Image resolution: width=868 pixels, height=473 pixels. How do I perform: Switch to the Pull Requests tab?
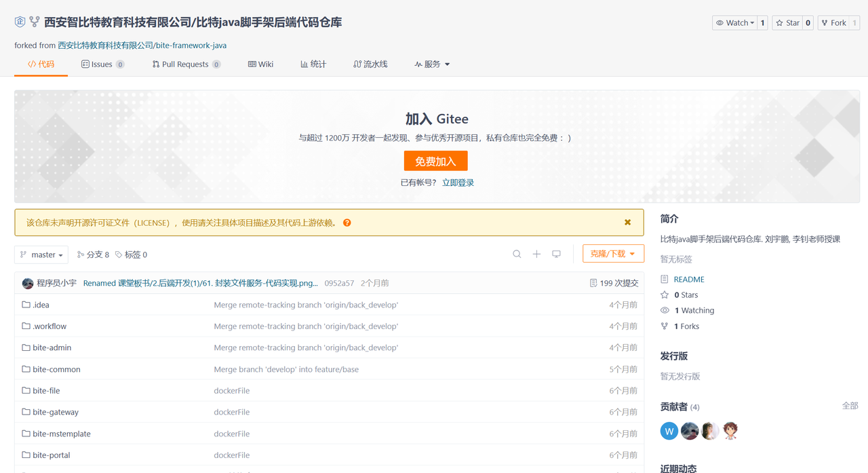(186, 64)
